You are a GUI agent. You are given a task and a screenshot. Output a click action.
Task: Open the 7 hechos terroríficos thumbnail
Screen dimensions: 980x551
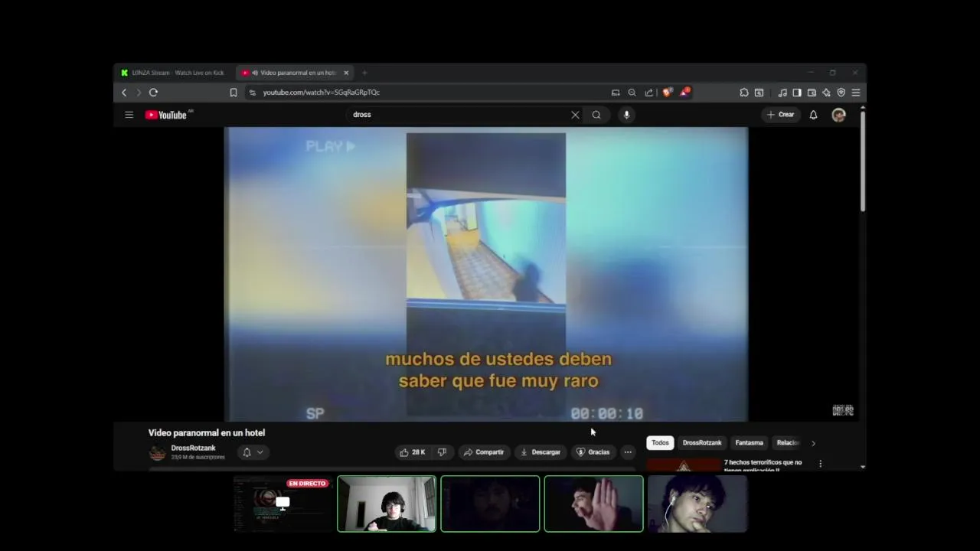683,465
